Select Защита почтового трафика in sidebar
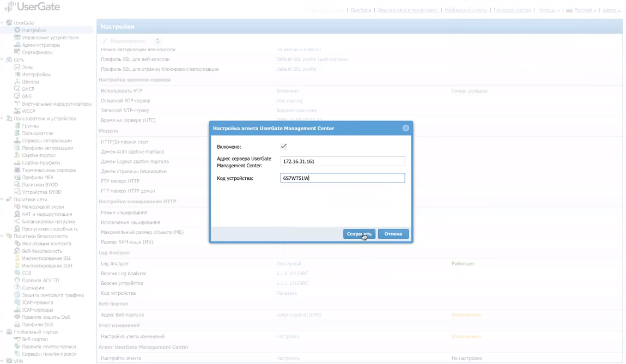 click(53, 295)
